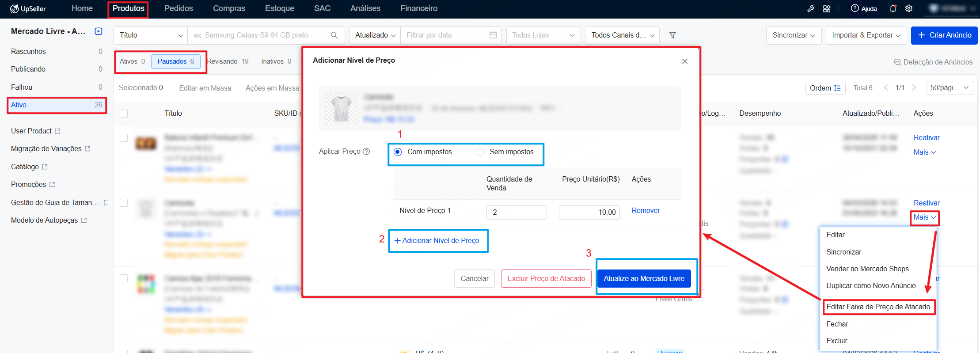Open the Estoque menu
This screenshot has height=353, width=980.
click(280, 8)
